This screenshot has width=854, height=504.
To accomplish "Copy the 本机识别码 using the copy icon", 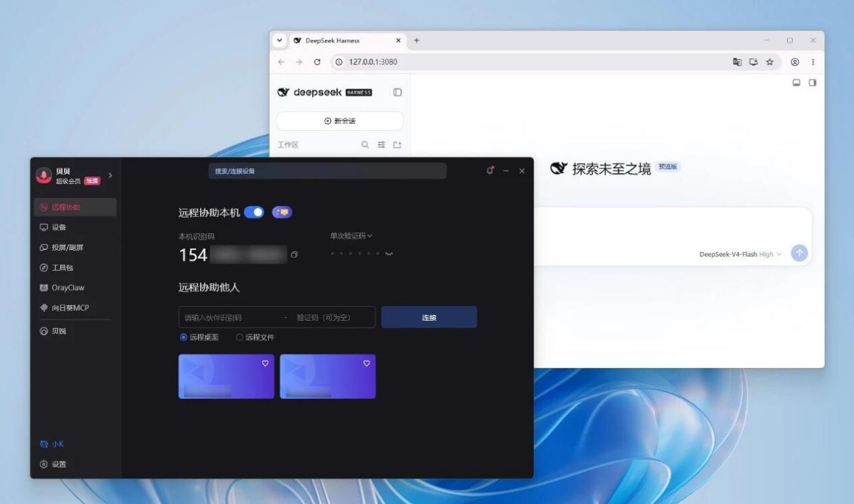I will [294, 255].
